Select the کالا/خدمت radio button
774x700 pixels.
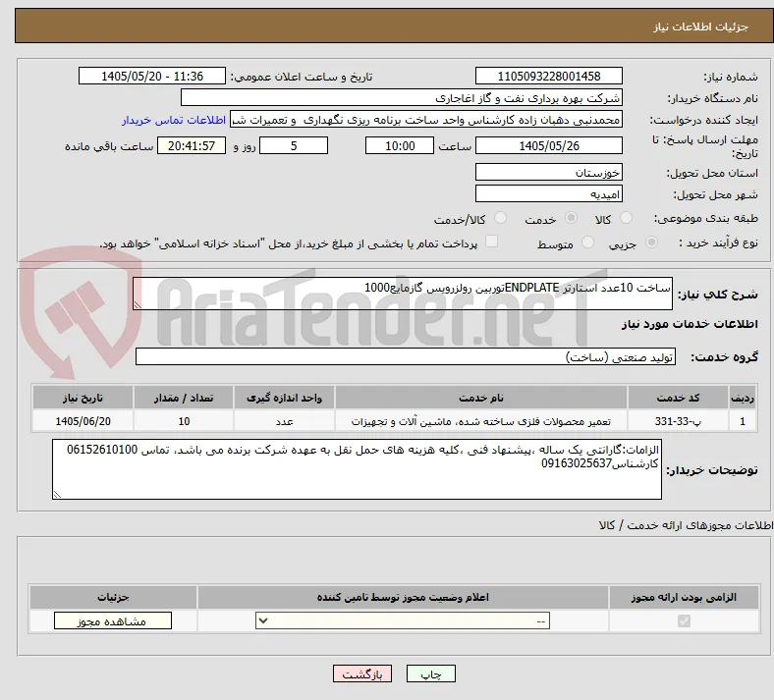[x=500, y=218]
